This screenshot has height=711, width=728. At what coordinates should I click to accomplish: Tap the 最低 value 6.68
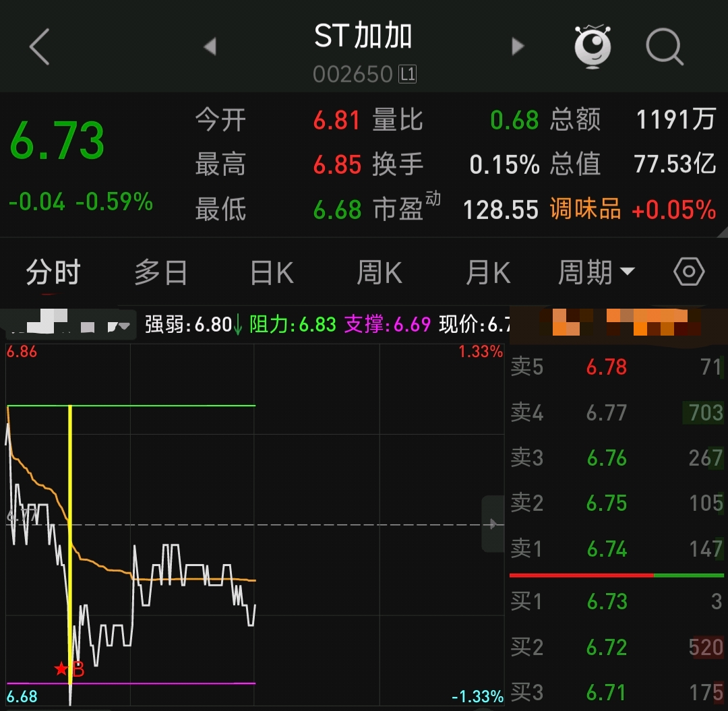tap(337, 210)
